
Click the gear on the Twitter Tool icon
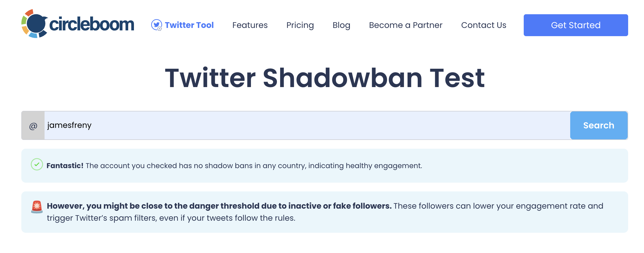(160, 28)
